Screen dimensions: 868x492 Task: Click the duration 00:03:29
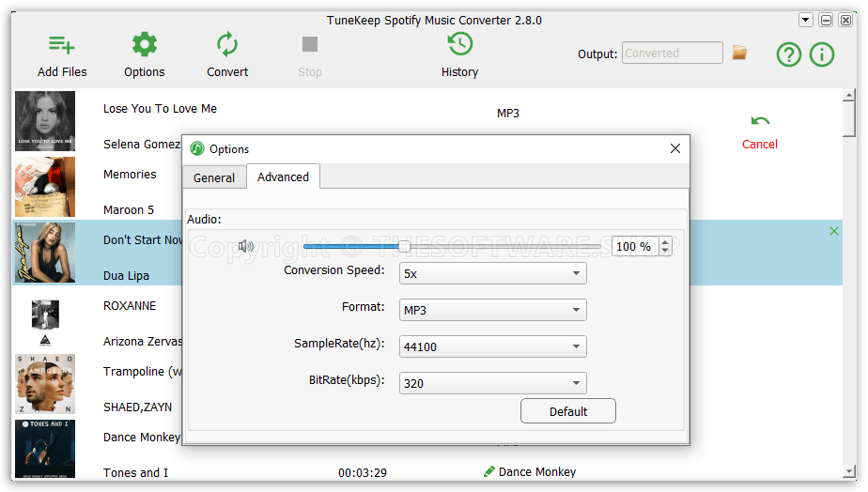(x=363, y=472)
